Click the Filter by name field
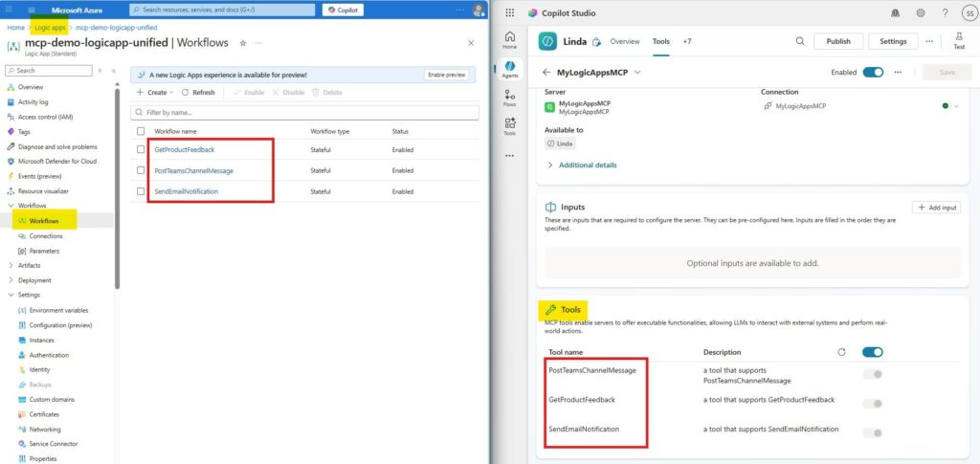 click(304, 112)
